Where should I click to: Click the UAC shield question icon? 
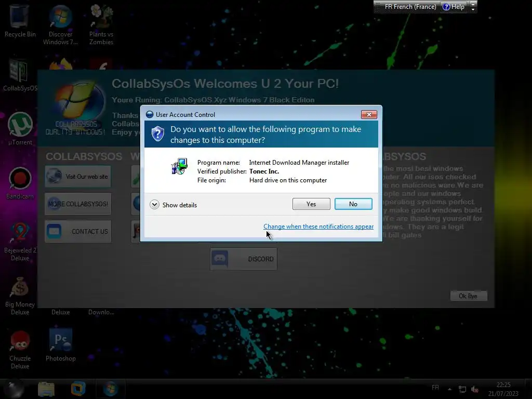(x=158, y=134)
